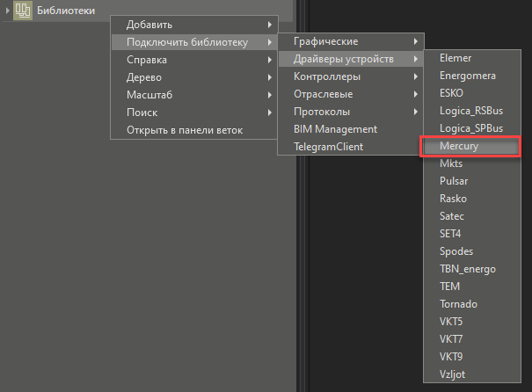
Task: Click the Библиотеки library icon
Action: [23, 11]
